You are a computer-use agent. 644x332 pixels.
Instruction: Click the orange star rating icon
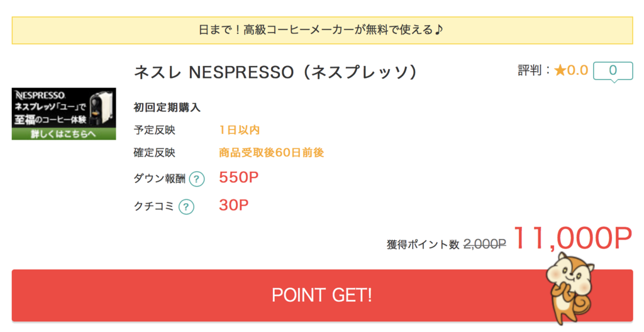560,70
